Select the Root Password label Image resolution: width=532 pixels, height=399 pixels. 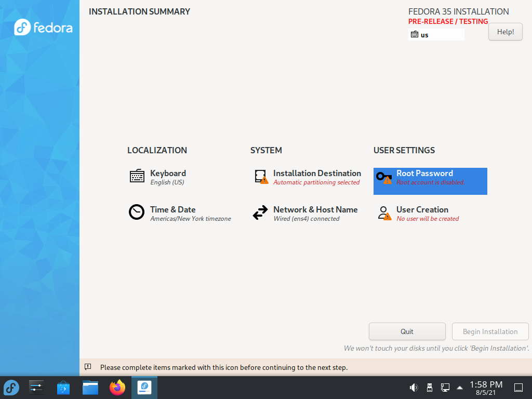[x=424, y=174]
